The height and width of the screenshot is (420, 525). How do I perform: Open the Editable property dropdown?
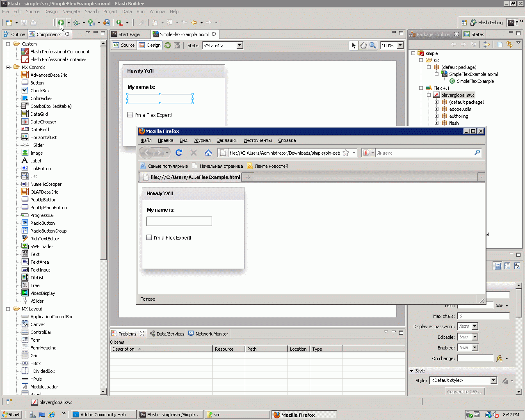point(475,337)
